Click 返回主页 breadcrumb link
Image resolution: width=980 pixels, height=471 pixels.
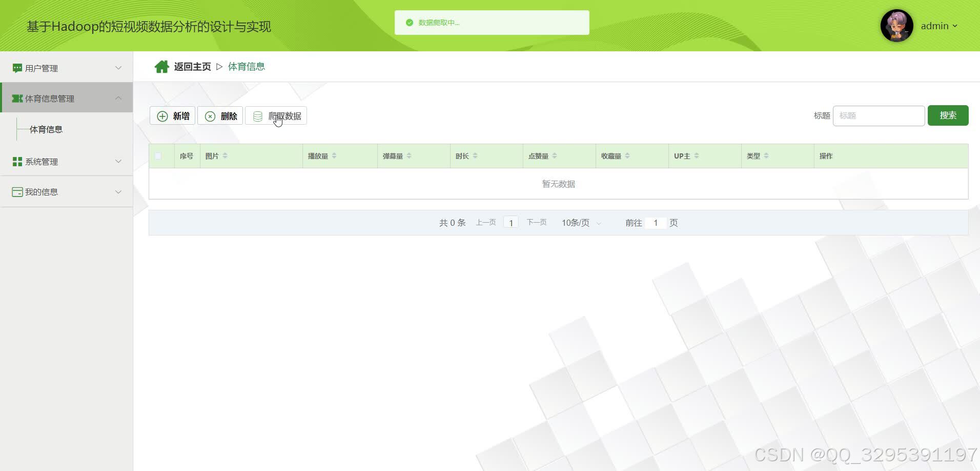pyautogui.click(x=192, y=67)
